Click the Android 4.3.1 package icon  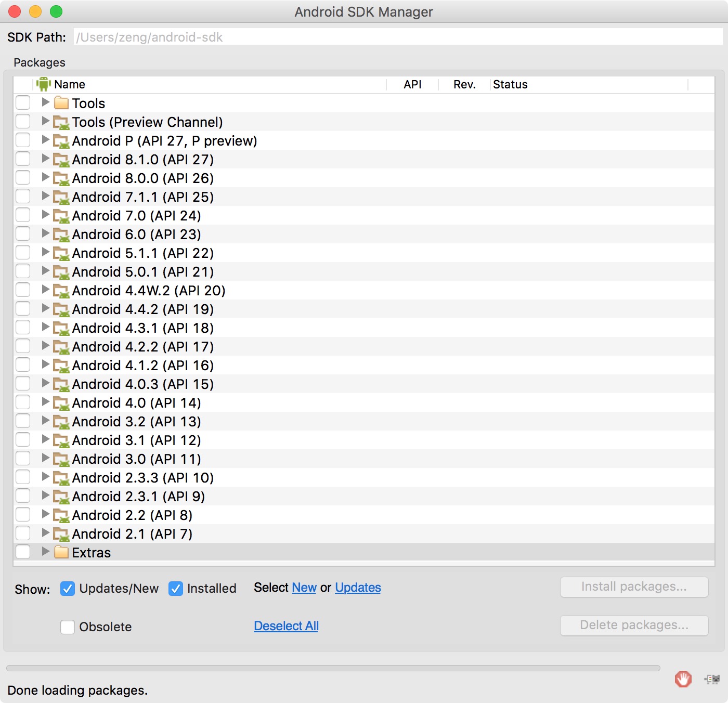tap(61, 329)
